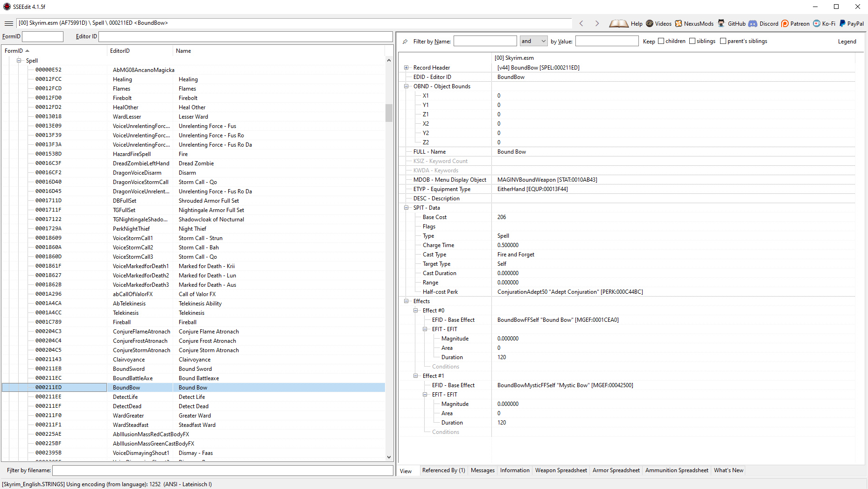Click the Patreon icon
Screen dimensions: 868x489
[785, 23]
